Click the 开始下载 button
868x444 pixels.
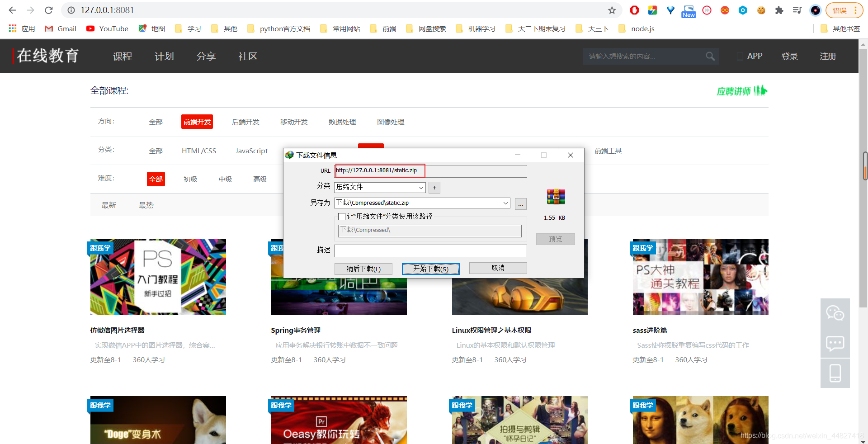[x=431, y=269]
